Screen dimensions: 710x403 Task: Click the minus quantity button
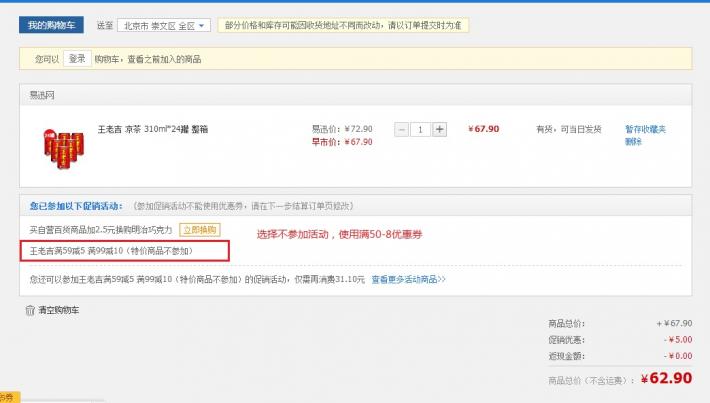click(401, 129)
